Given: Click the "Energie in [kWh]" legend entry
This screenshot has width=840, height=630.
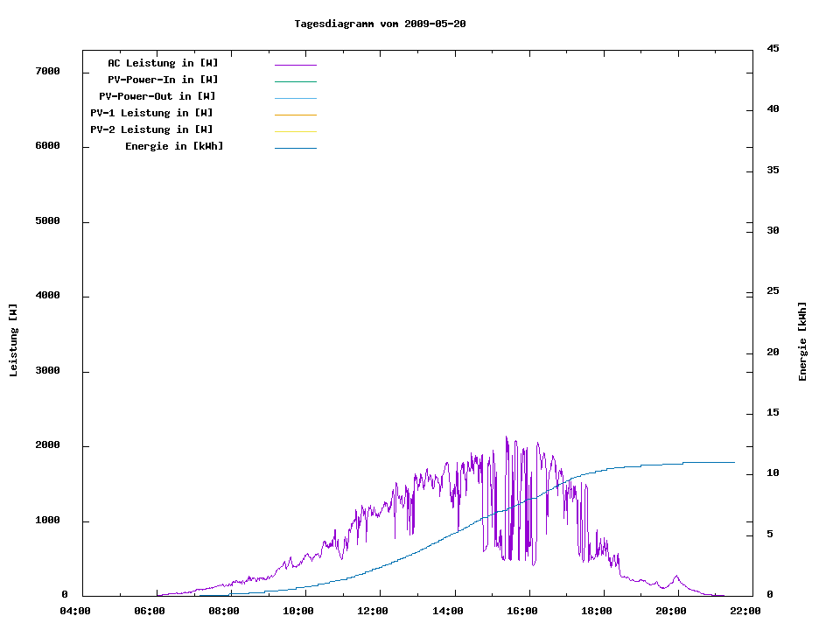Looking at the screenshot, I should 174,146.
